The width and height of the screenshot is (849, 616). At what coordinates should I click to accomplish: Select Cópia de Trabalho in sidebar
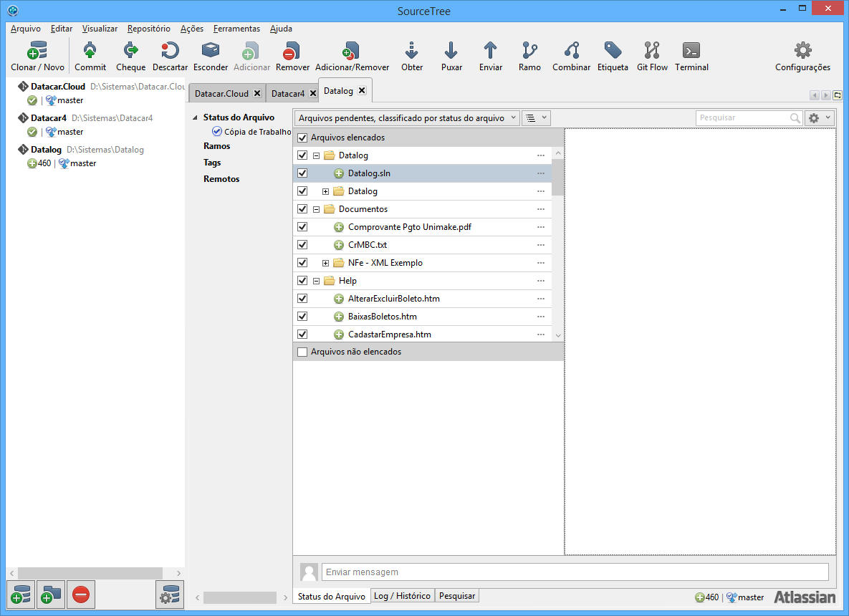point(251,132)
